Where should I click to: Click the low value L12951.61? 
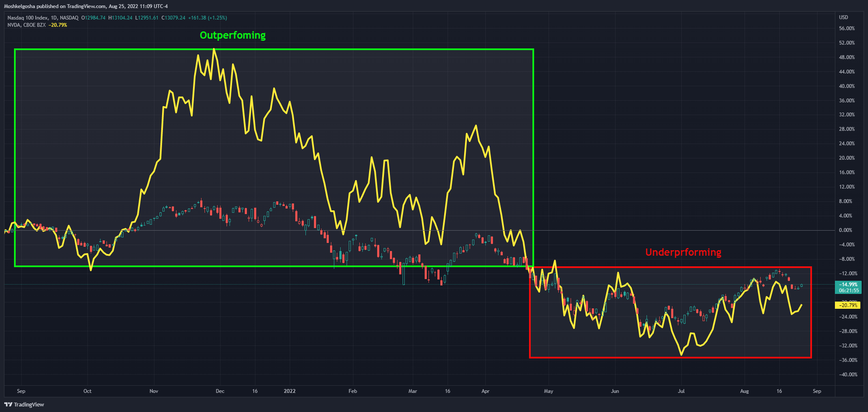pyautogui.click(x=147, y=18)
